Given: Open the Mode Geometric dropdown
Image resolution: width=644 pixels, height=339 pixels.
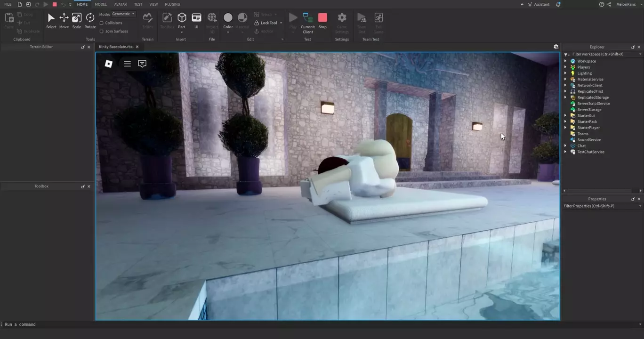Looking at the screenshot, I should 123,14.
